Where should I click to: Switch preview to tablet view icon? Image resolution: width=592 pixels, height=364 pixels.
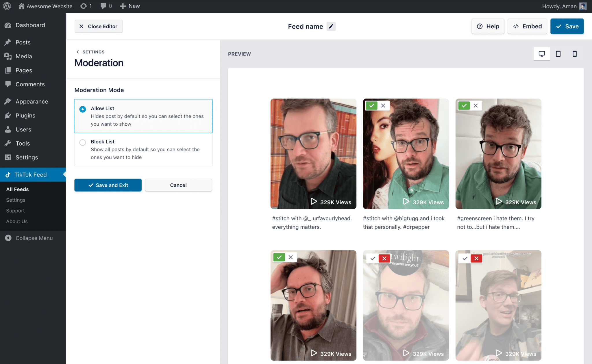click(558, 54)
